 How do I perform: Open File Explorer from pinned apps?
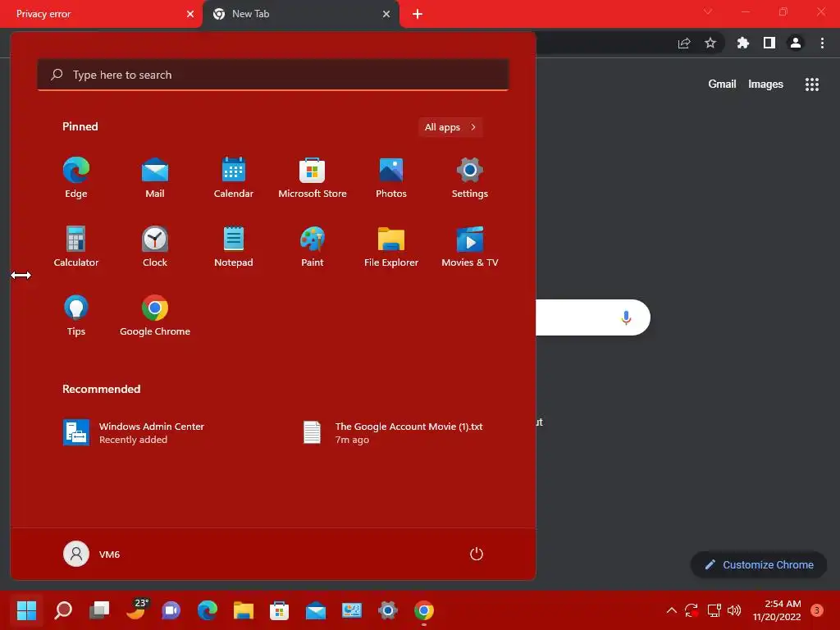[x=391, y=247]
